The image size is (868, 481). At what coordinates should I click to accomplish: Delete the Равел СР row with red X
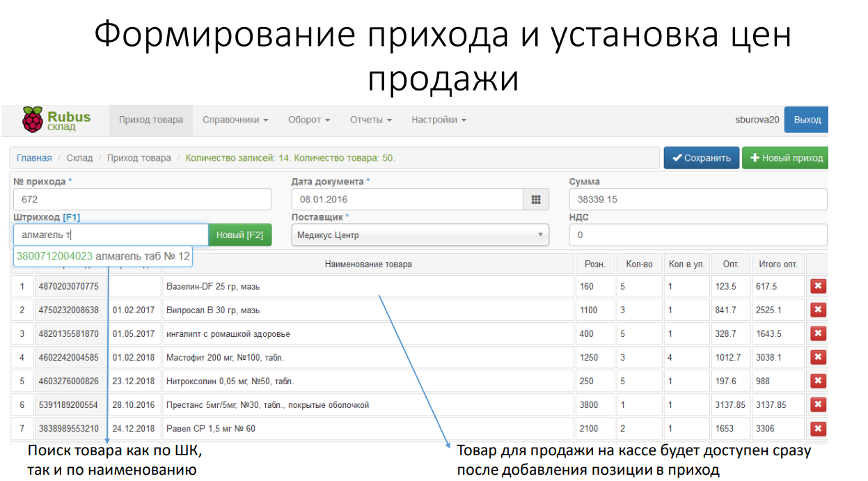click(x=818, y=428)
